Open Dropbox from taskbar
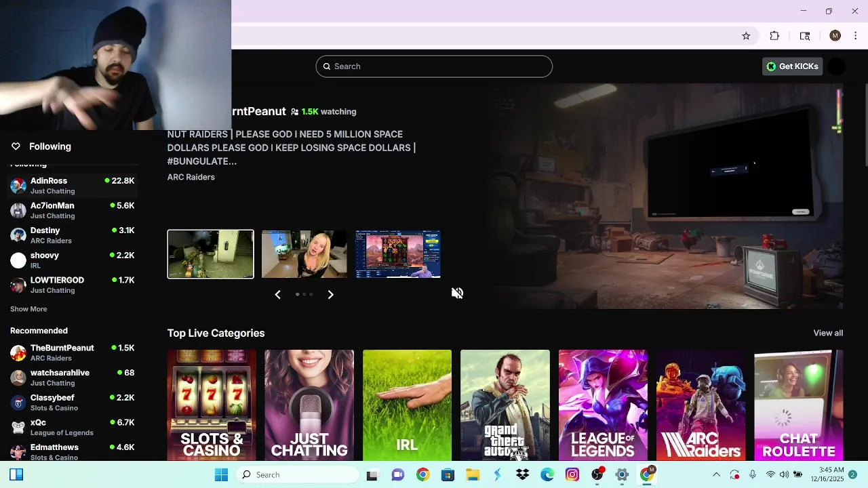 coord(522,474)
